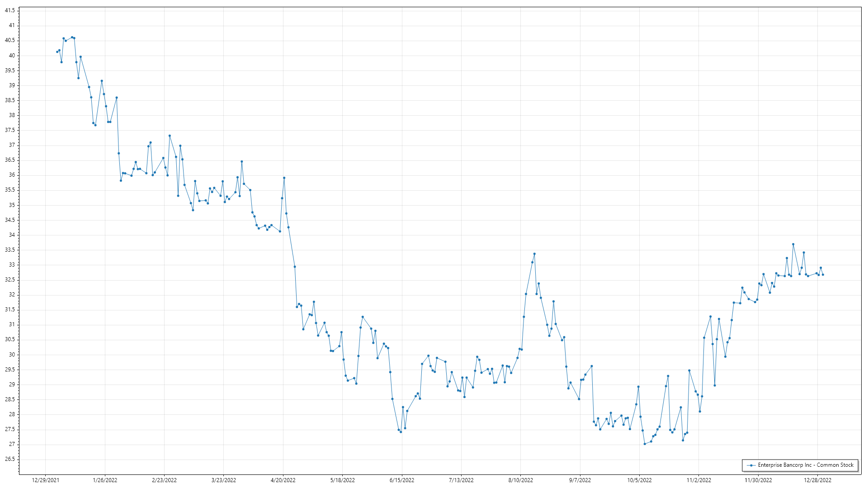Screen dimensions: 868x488
Task: Click the 30 y-axis value label
Action: (x=12, y=355)
